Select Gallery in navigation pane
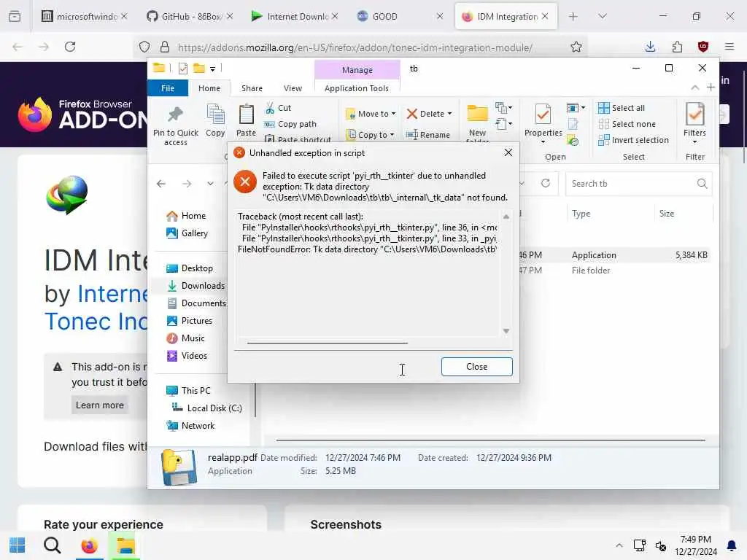The height and width of the screenshot is (560, 747). [x=187, y=233]
